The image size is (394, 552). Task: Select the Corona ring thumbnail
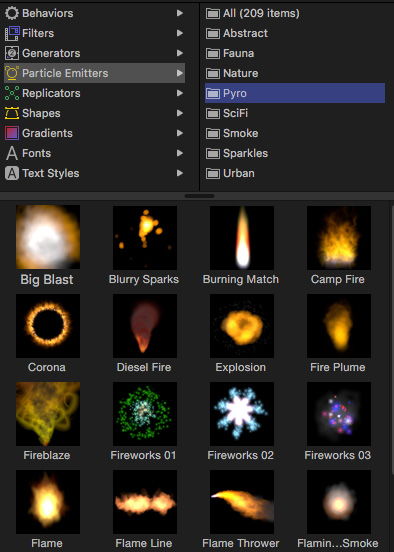(x=48, y=326)
